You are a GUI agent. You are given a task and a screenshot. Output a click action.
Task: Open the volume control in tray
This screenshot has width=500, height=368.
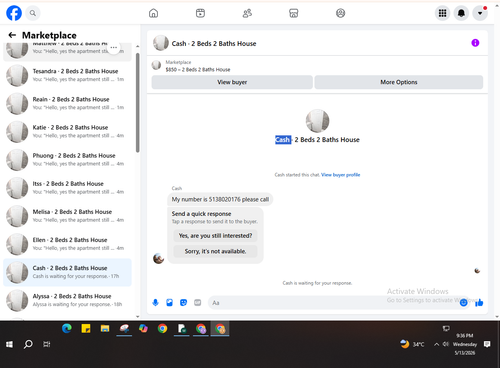tap(445, 344)
